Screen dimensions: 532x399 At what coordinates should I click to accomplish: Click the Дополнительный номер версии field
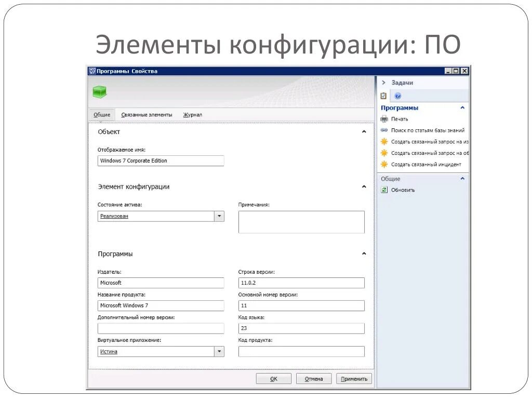point(161,328)
